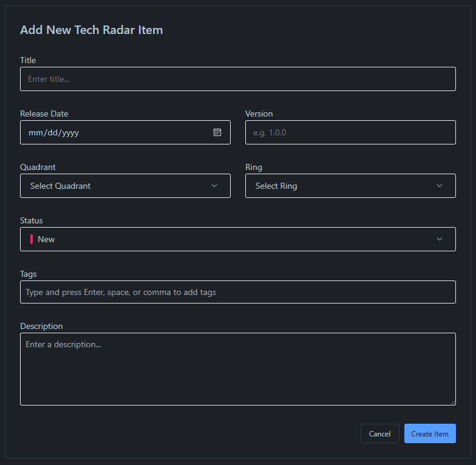Viewport: 476px width, 465px height.
Task: Open the Release Date calendar picker icon
Action: [x=217, y=132]
